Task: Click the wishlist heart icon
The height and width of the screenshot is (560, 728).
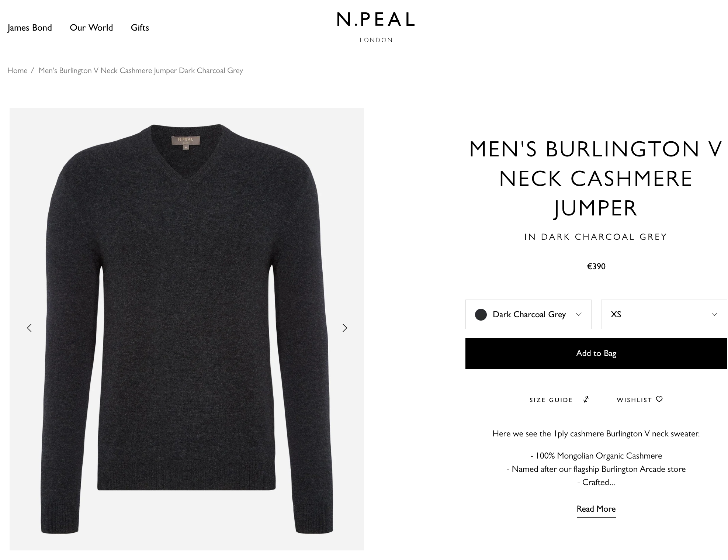Action: pyautogui.click(x=659, y=399)
